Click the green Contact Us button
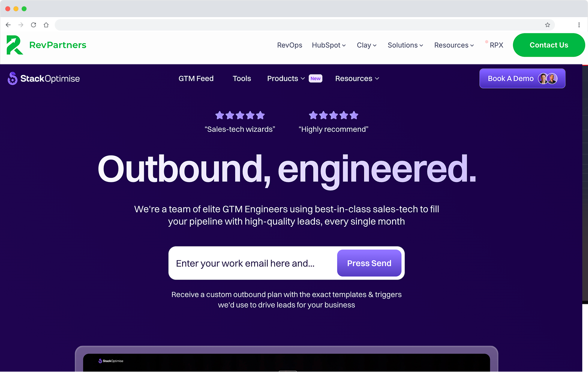 click(549, 45)
